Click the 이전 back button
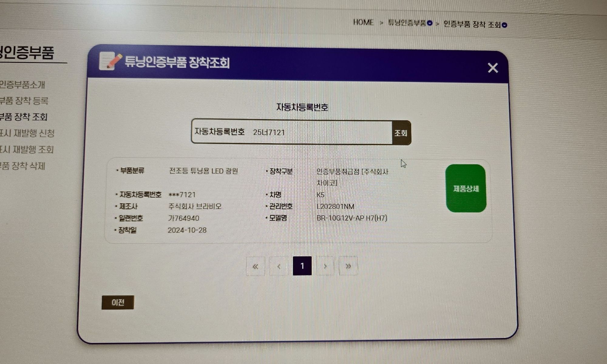The image size is (607, 364). pyautogui.click(x=118, y=302)
